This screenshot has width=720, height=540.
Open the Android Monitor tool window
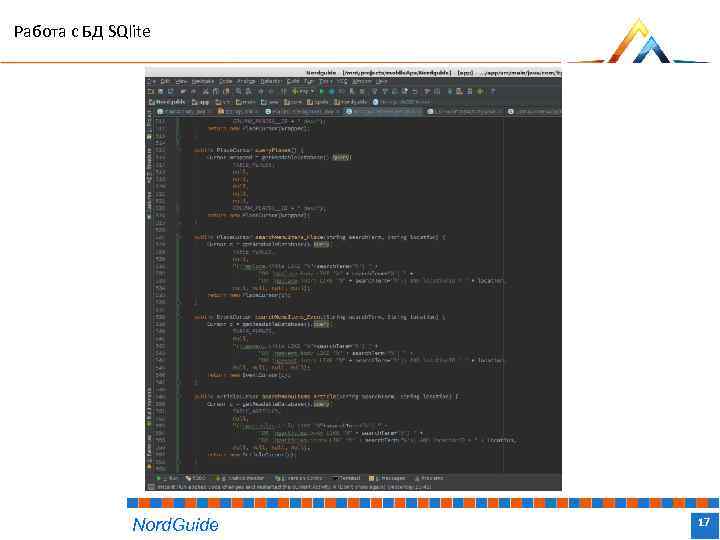tap(240, 478)
